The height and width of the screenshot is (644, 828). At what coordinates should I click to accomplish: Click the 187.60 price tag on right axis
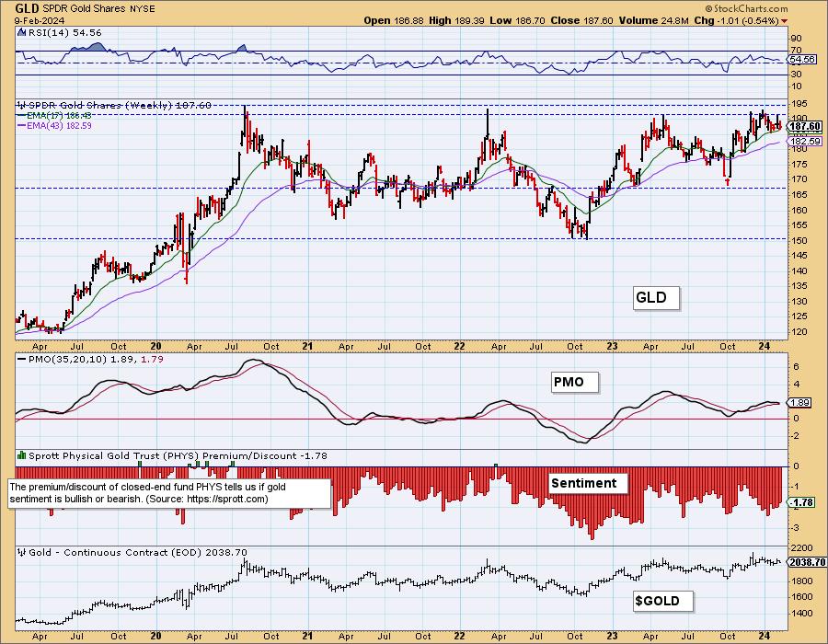coord(805,126)
